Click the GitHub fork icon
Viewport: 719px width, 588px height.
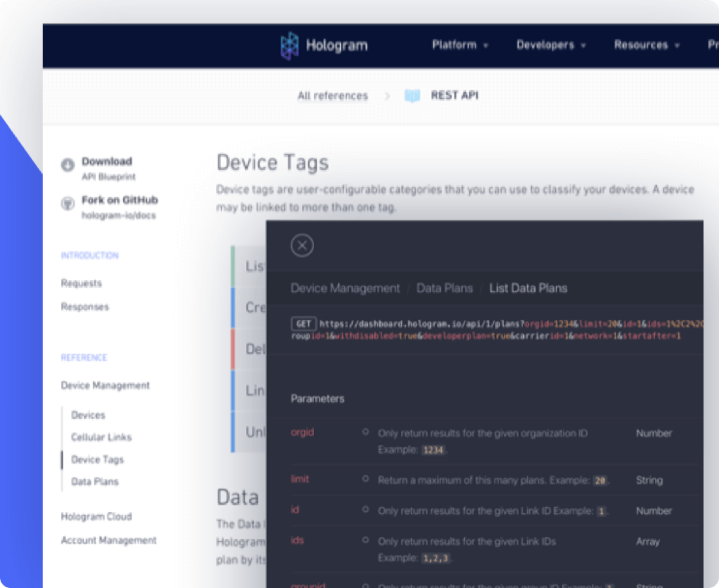coord(68,203)
